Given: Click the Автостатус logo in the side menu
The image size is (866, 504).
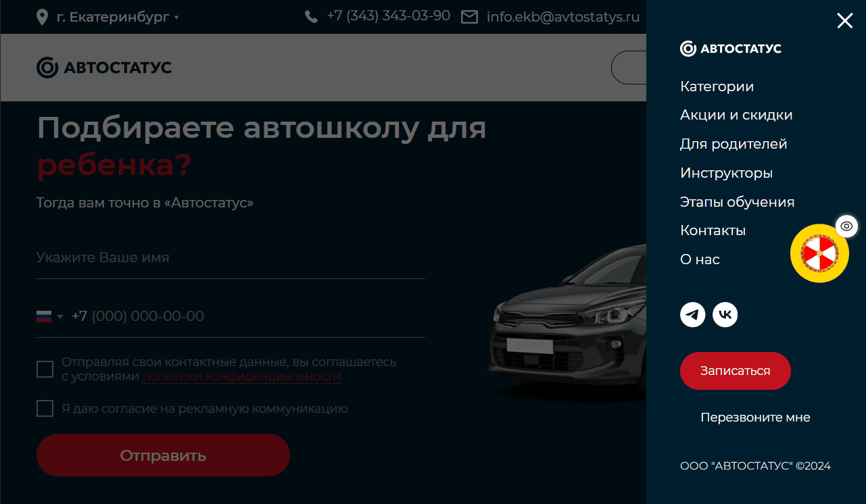Looking at the screenshot, I should point(731,49).
